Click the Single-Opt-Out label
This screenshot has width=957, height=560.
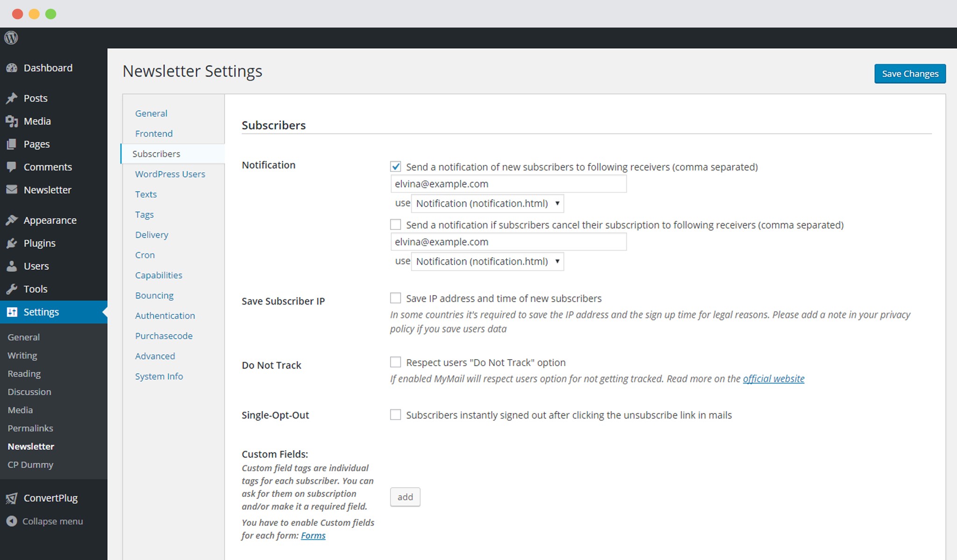tap(275, 415)
